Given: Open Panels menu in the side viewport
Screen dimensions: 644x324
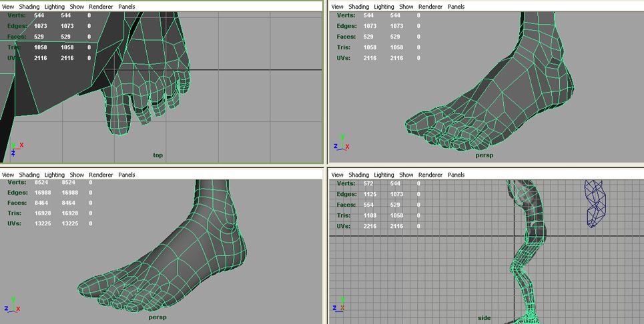Looking at the screenshot, I should coord(456,175).
